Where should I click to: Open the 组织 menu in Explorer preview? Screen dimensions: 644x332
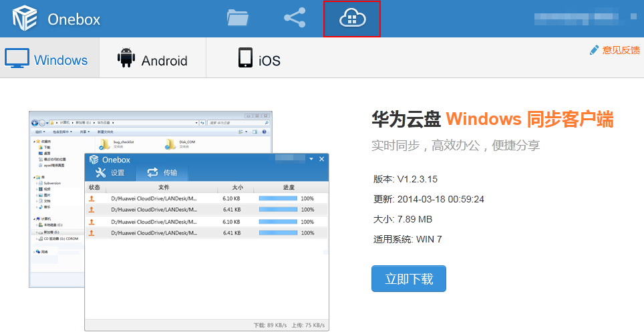coord(40,132)
